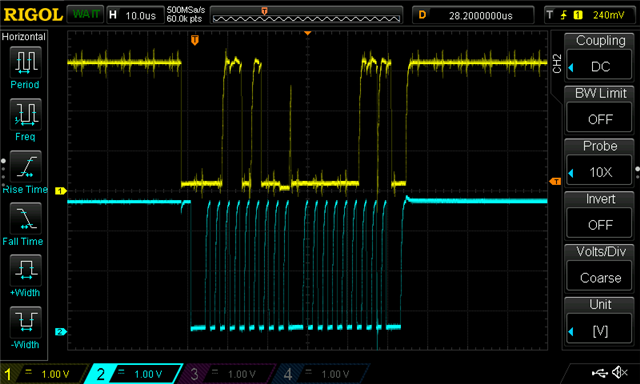The image size is (640, 384).
Task: Choose the Fall Time measurement icon
Action: coord(25,218)
